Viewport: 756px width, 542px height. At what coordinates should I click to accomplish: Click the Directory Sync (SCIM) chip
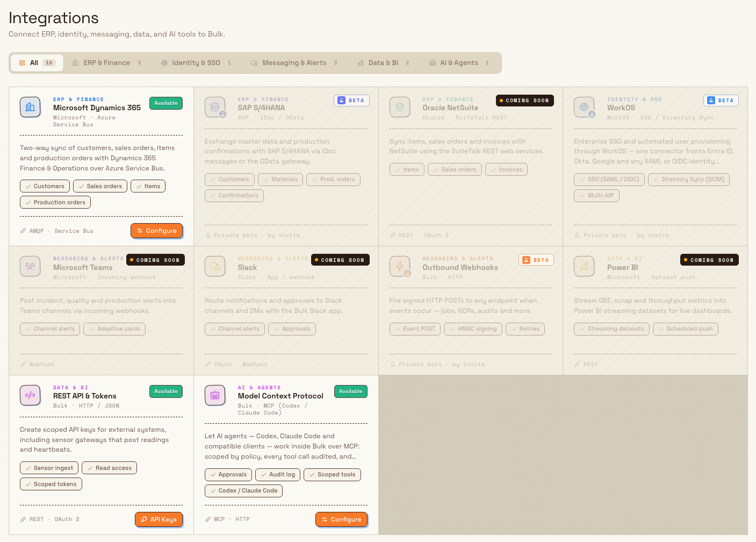(689, 180)
